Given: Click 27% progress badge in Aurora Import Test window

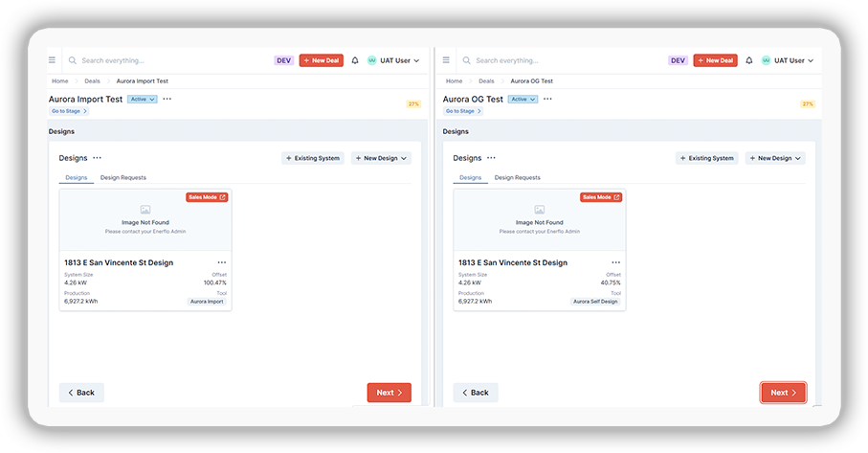Looking at the screenshot, I should point(413,104).
